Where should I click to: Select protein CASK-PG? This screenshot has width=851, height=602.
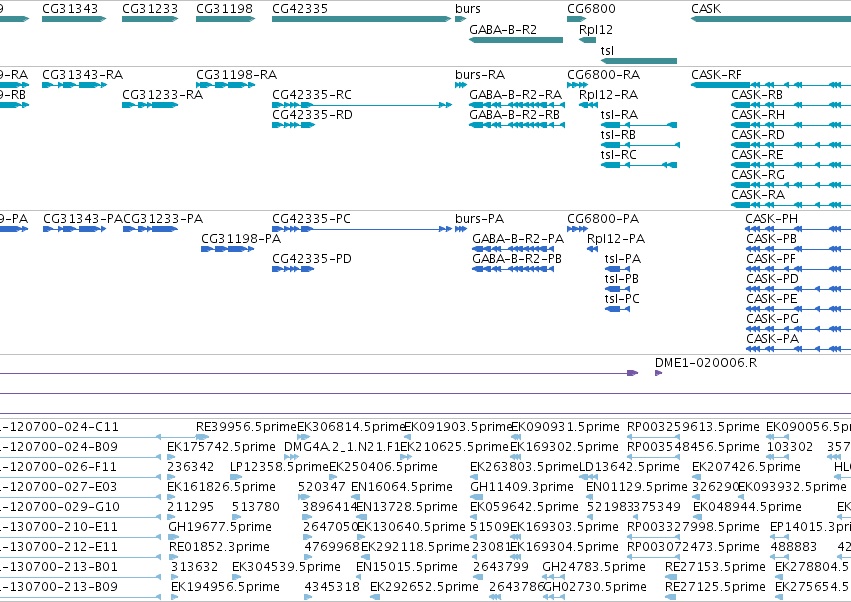tap(798, 329)
